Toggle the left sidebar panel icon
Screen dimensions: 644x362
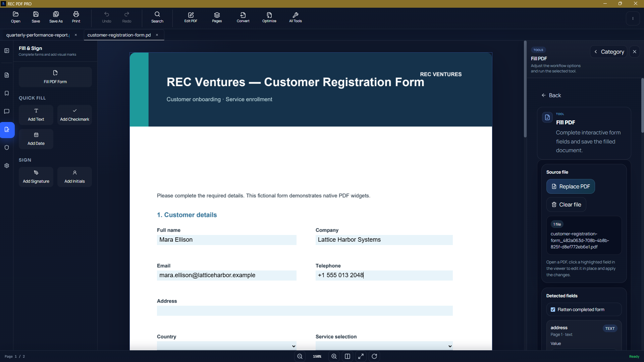pyautogui.click(x=7, y=51)
